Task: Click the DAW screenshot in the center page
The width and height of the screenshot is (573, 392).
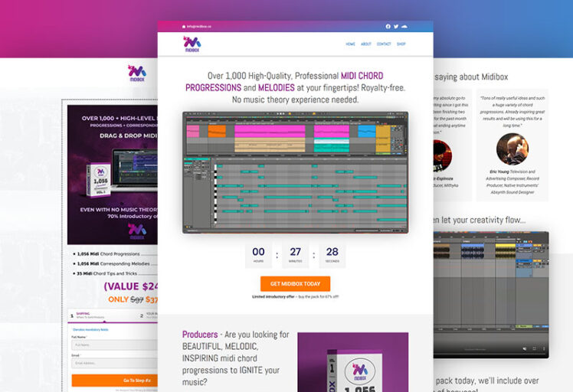Action: click(295, 171)
